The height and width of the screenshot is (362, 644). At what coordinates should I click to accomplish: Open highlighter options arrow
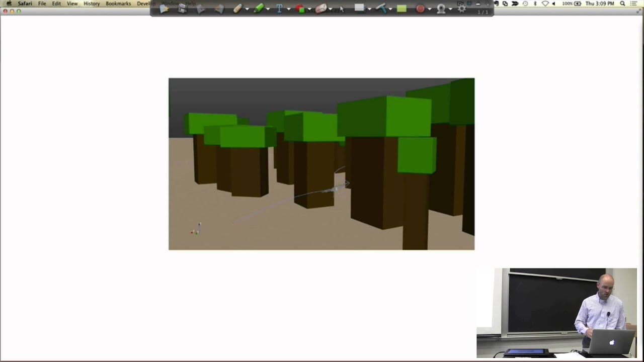click(x=268, y=9)
